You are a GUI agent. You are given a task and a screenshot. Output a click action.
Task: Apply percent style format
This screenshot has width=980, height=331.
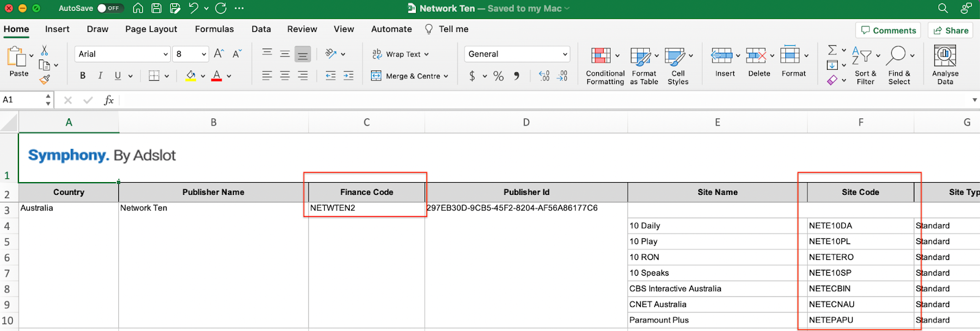pos(499,76)
